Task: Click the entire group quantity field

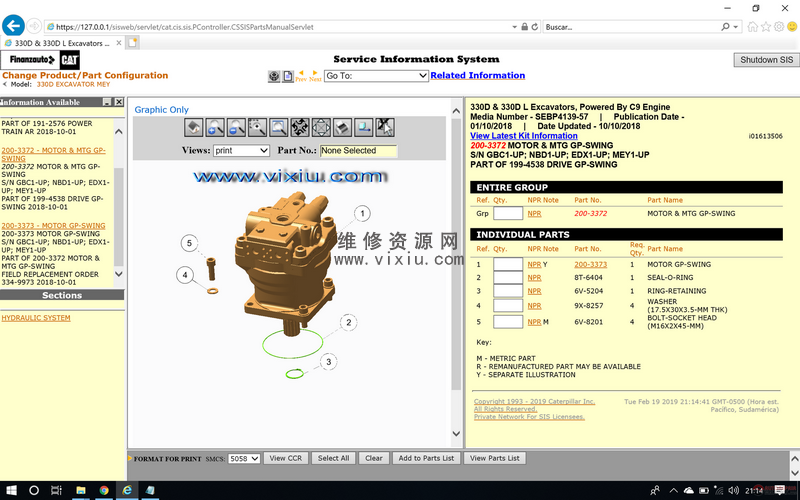Action: click(x=508, y=213)
